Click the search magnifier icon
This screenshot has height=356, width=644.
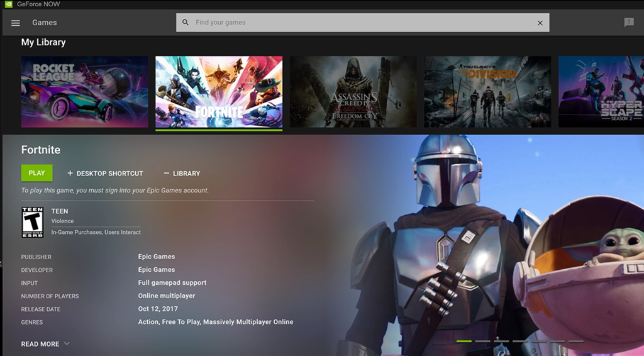point(186,23)
